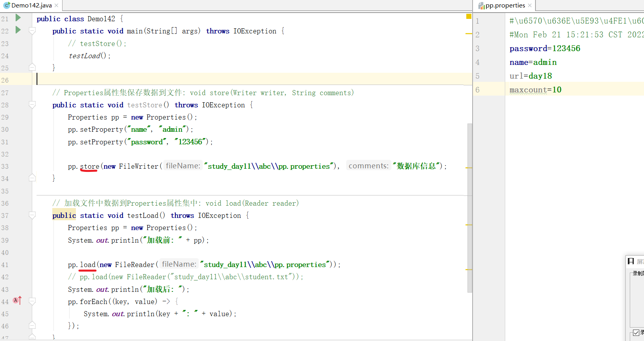The height and width of the screenshot is (341, 644).
Task: Click the string "123456" on line 31
Action: 191,142
